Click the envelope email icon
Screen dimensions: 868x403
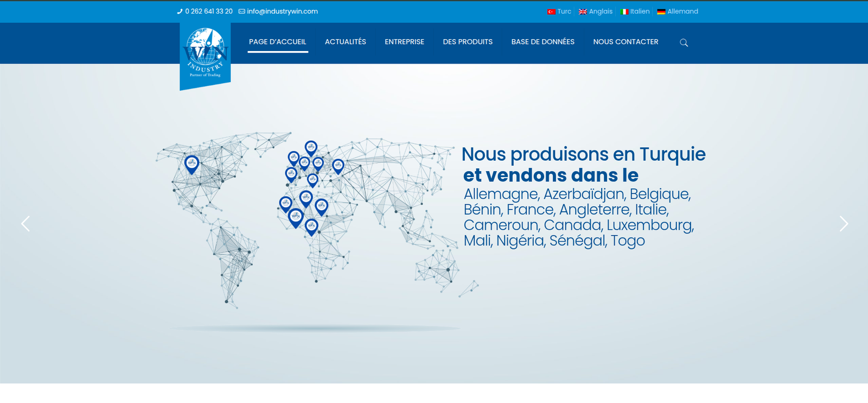click(242, 11)
